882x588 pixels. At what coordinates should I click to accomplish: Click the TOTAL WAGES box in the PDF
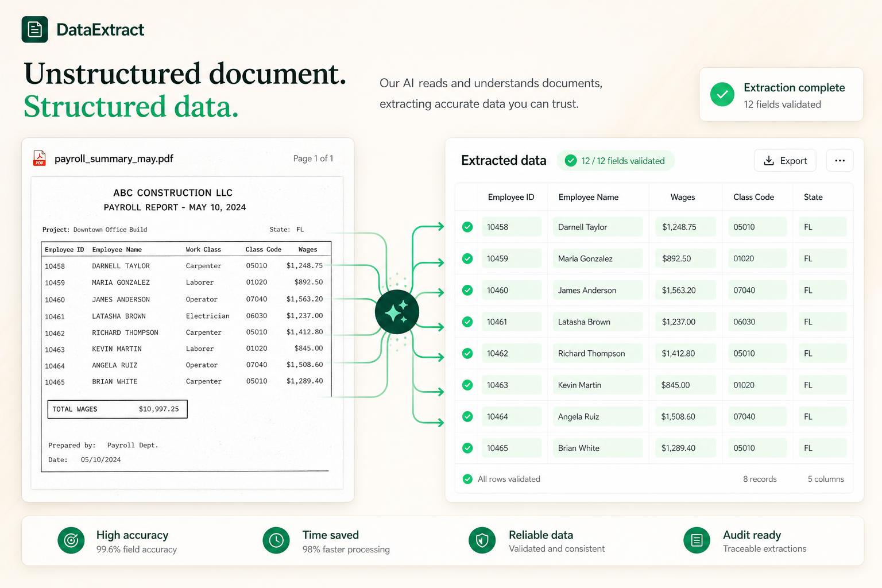pyautogui.click(x=117, y=409)
